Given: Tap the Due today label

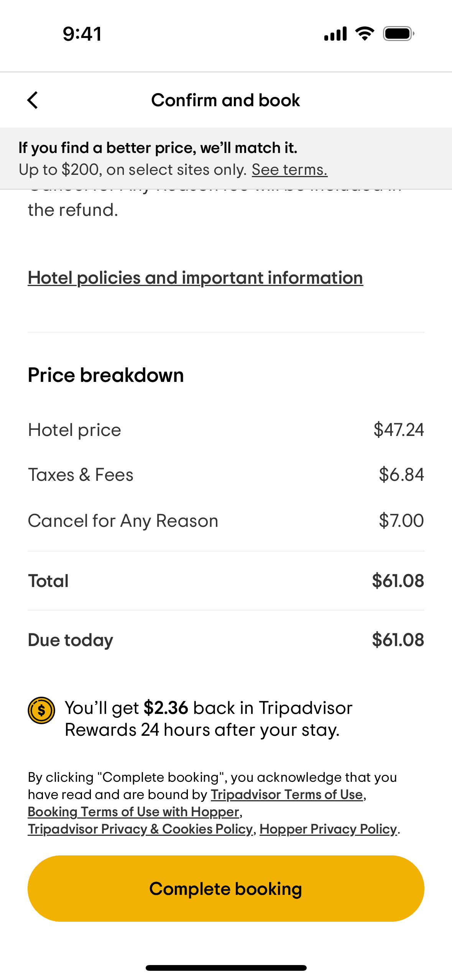Looking at the screenshot, I should pos(71,640).
